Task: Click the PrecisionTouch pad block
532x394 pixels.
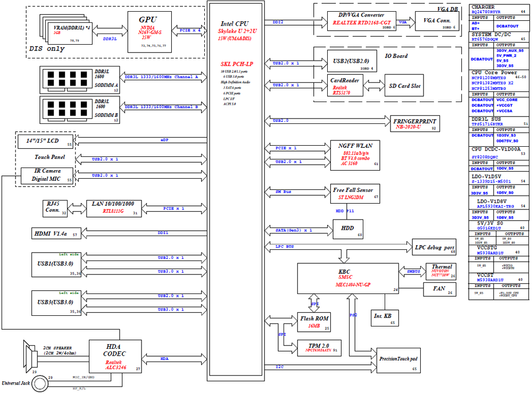Action: [398, 361]
